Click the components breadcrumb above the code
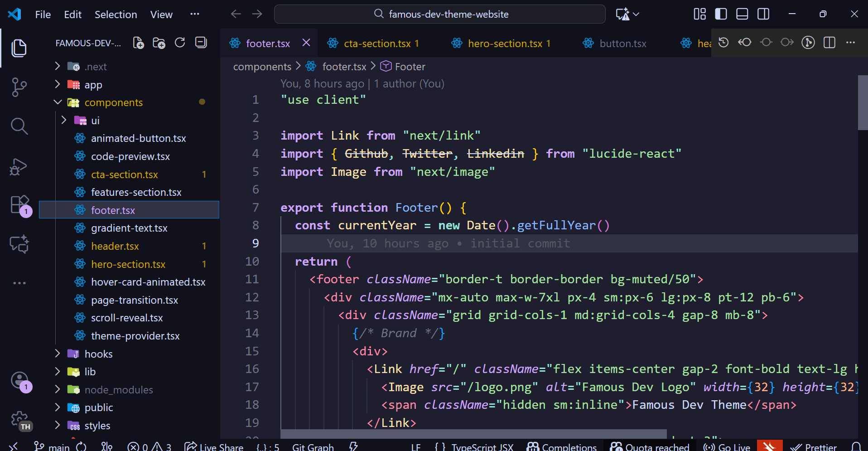This screenshot has width=868, height=451. click(262, 66)
